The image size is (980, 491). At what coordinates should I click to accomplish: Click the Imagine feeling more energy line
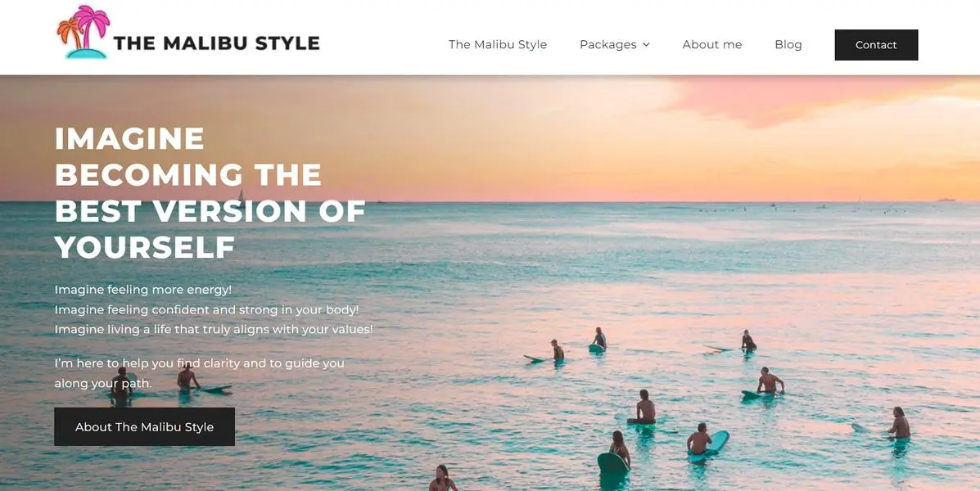pyautogui.click(x=143, y=290)
